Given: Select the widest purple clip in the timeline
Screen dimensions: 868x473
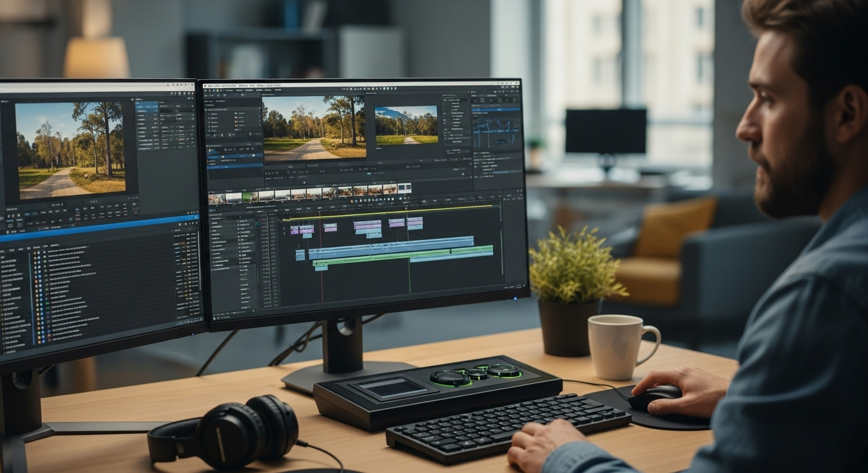Looking at the screenshot, I should tap(367, 227).
